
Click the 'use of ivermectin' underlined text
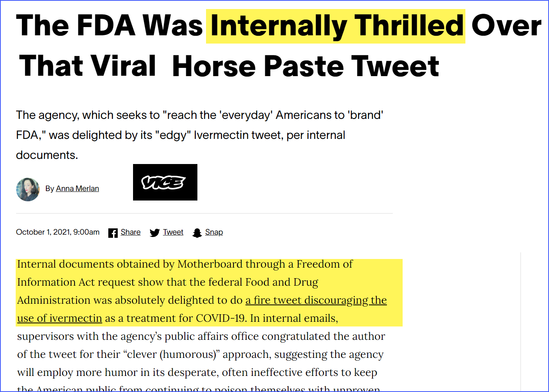click(x=60, y=318)
